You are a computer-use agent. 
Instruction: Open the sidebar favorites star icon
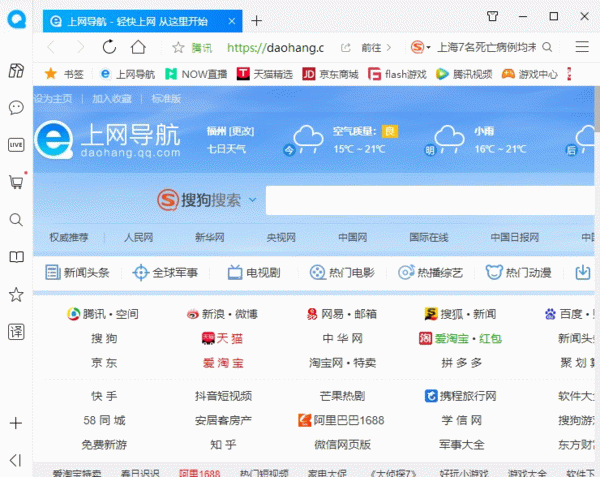click(x=16, y=295)
